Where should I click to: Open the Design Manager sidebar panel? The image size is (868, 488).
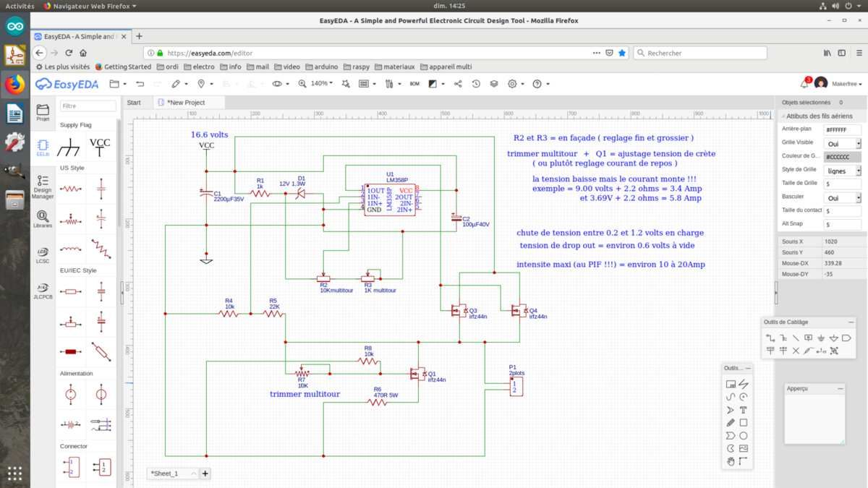(43, 187)
